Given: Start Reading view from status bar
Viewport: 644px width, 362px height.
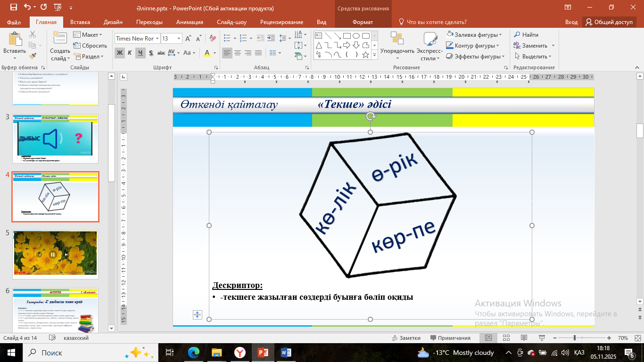Looking at the screenshot, I should pos(523,338).
